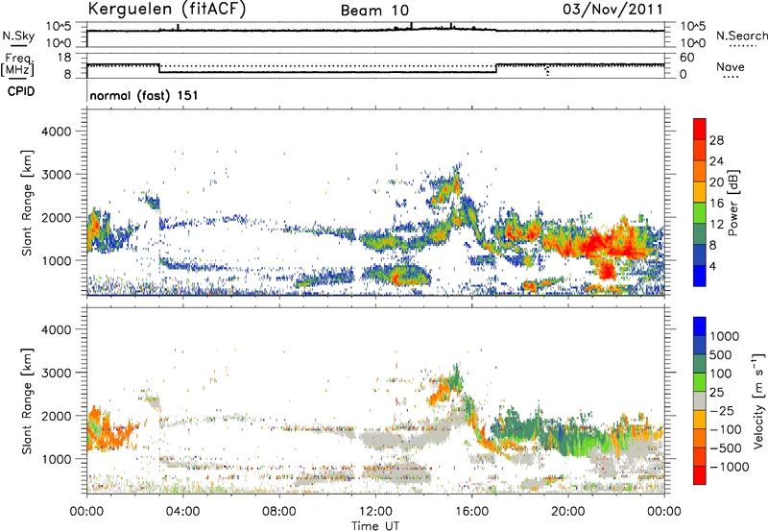The height and width of the screenshot is (532, 768).
Task: Click the "CPID" row label
Action: coord(21,91)
